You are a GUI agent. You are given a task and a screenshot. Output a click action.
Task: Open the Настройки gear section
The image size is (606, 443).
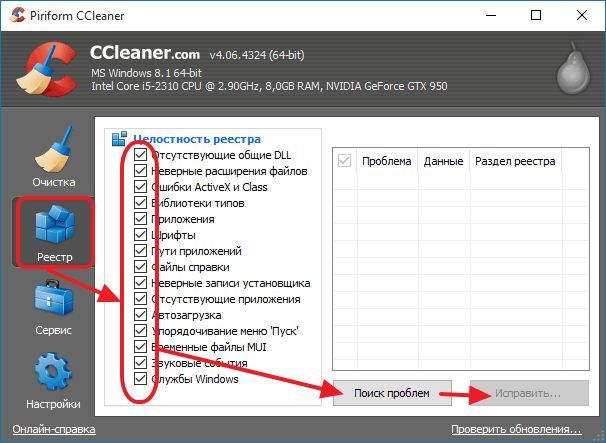point(53,381)
